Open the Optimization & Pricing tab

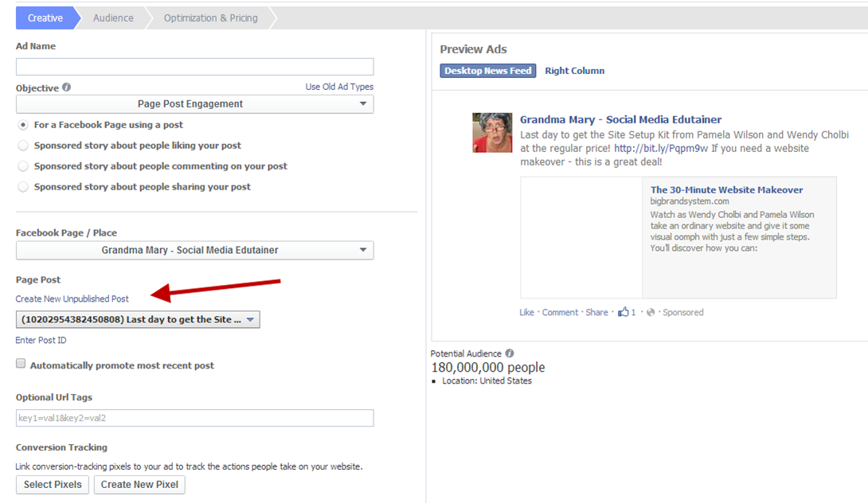pos(211,18)
